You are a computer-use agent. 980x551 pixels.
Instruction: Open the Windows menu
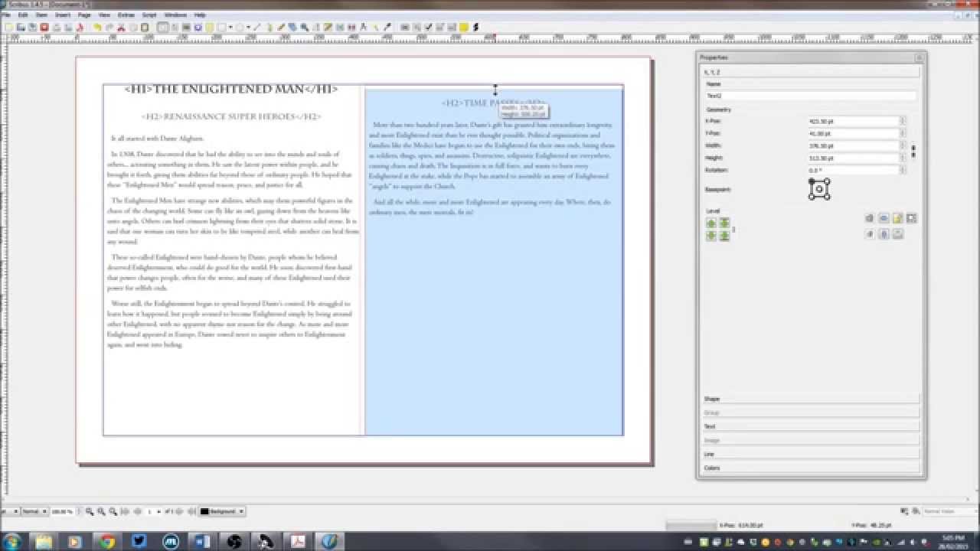coord(175,15)
